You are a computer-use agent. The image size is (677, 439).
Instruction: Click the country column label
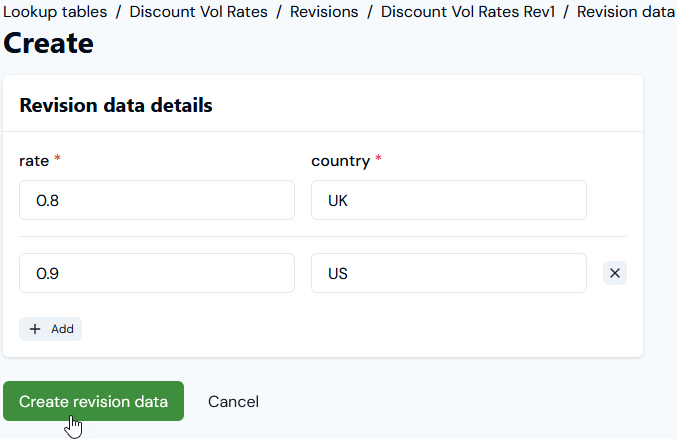pos(341,160)
